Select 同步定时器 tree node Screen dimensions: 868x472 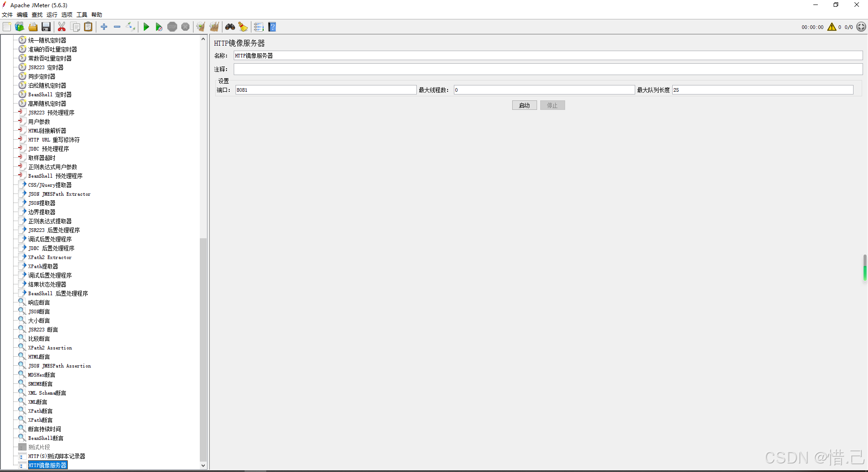pyautogui.click(x=42, y=76)
